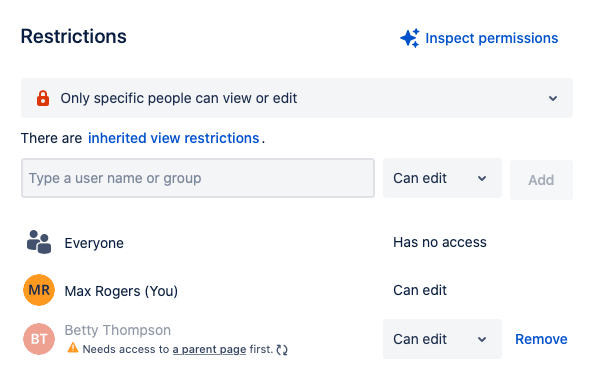Follow the 'a parent page' link
Image resolution: width=594 pixels, height=370 pixels.
coord(209,349)
